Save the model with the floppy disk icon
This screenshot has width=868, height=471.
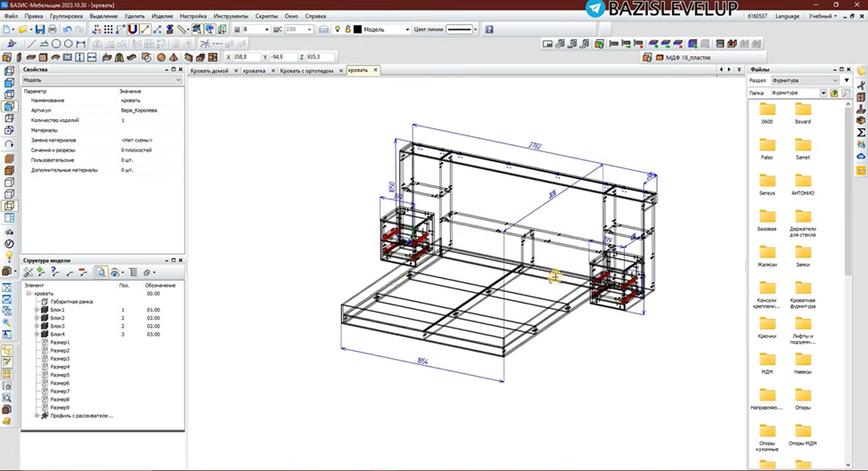pyautogui.click(x=40, y=29)
